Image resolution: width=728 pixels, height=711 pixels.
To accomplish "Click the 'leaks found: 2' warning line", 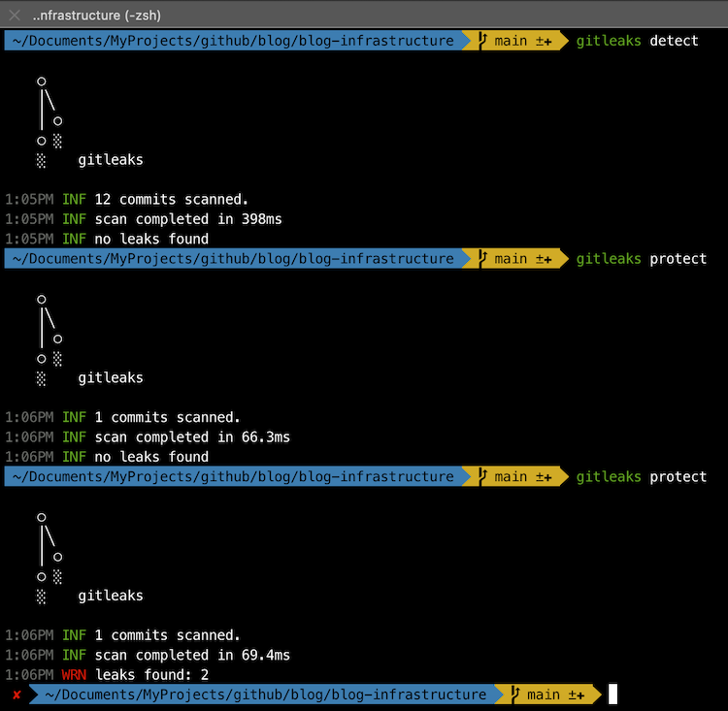I will coord(151,675).
